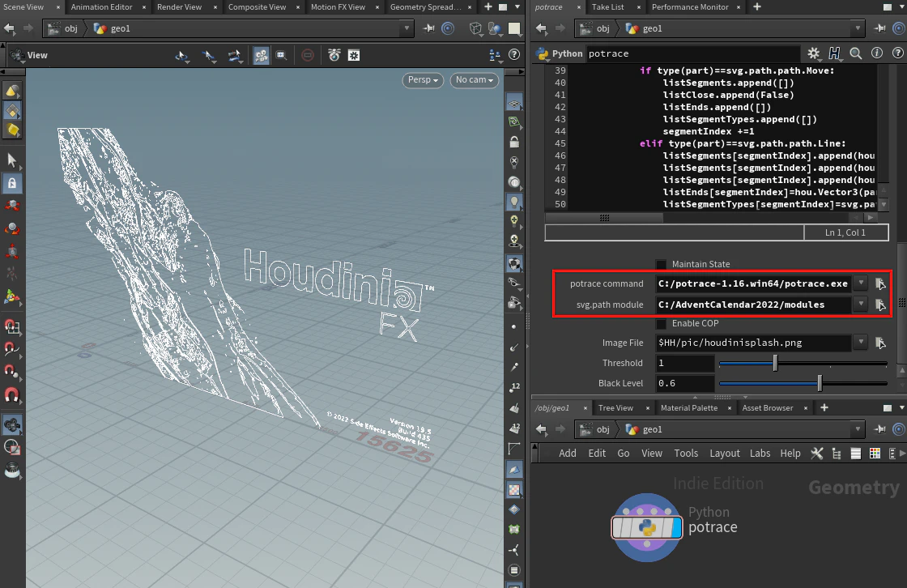
Task: Adjust the Threshold slider handle
Action: (x=775, y=363)
